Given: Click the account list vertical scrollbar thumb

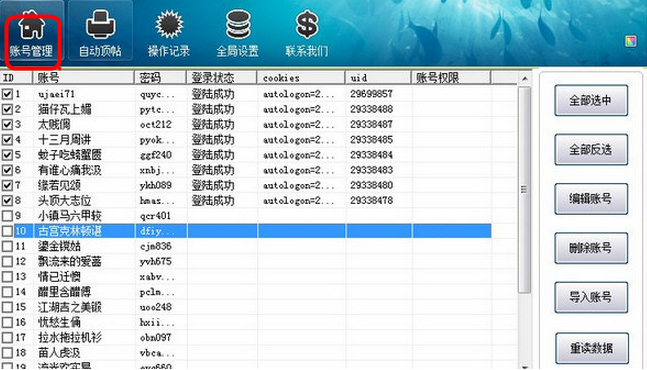Looking at the screenshot, I should point(524,190).
